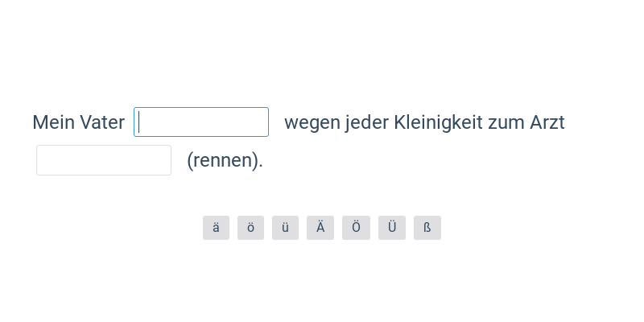Tap the uppercase Ö button
This screenshot has height=322, width=644.
[356, 228]
